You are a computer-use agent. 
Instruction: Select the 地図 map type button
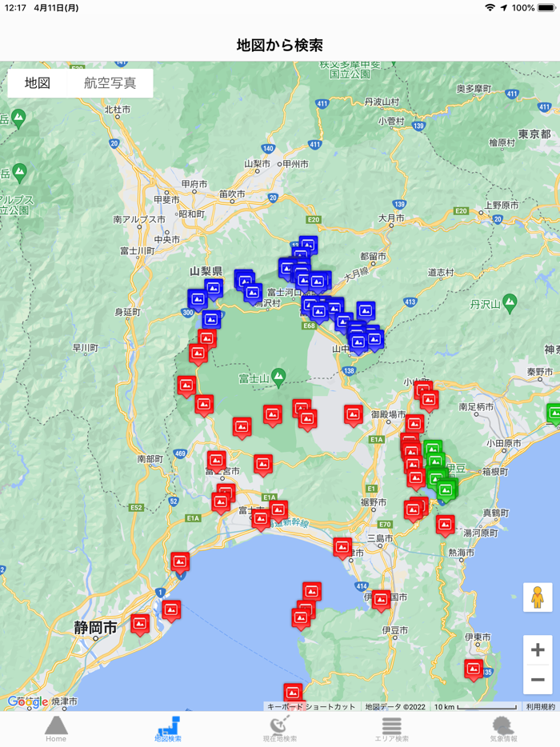(37, 83)
